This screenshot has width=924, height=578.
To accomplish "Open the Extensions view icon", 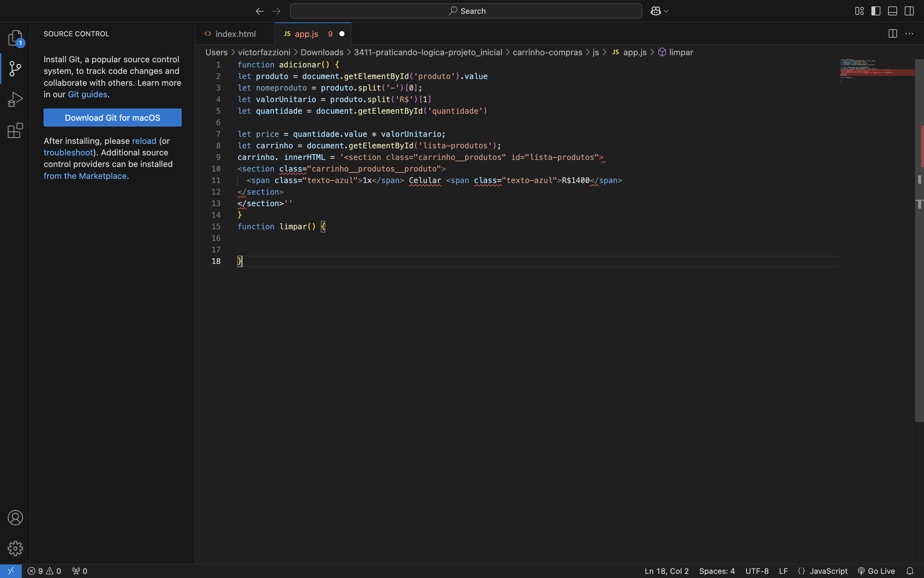I will [x=15, y=130].
